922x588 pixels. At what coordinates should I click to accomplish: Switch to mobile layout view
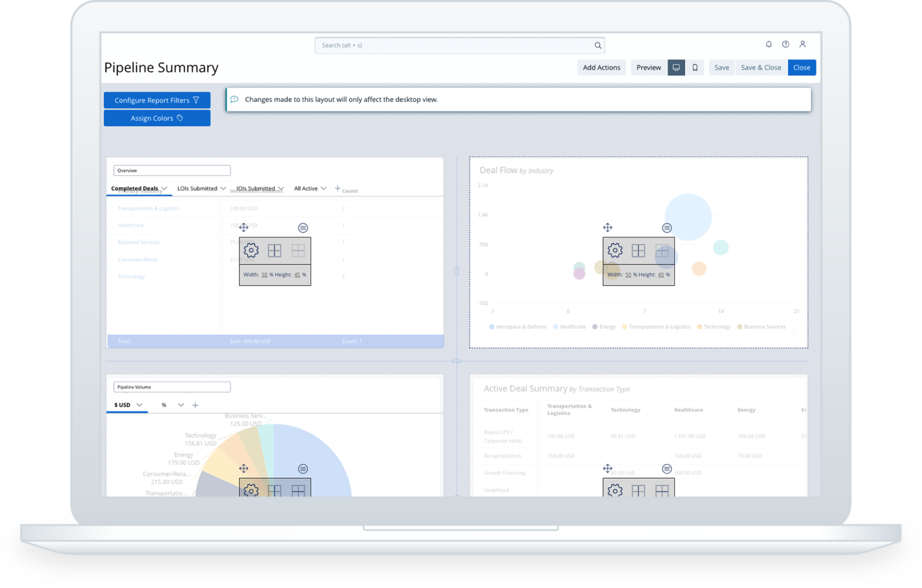click(695, 68)
